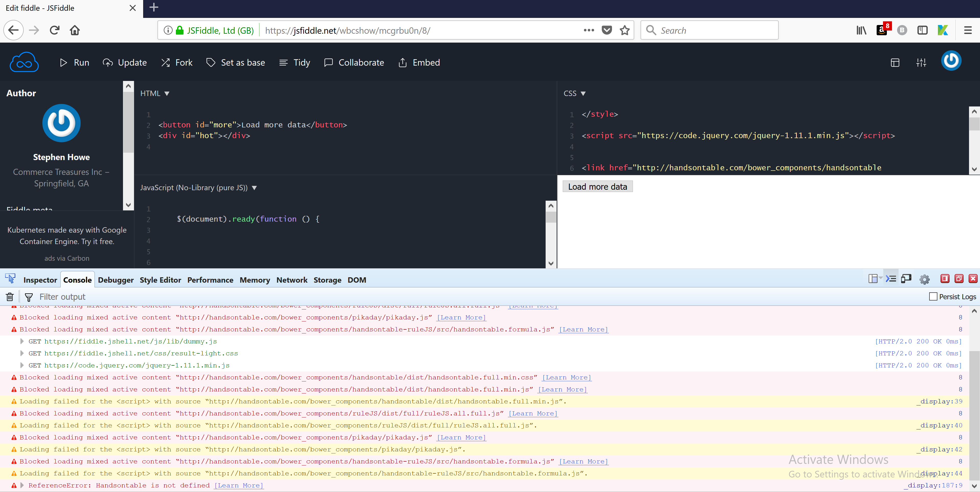Open the HTML panel dropdown
Screen dimensions: 980x492
point(167,93)
